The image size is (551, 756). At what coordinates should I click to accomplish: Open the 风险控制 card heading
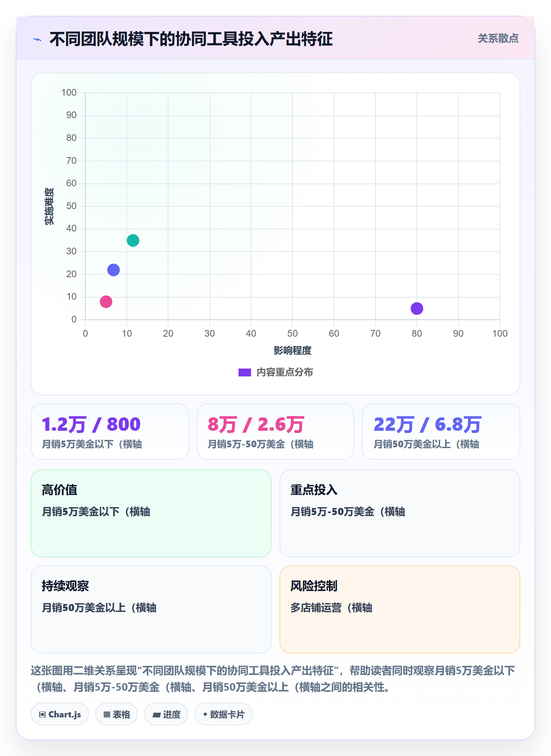[314, 586]
